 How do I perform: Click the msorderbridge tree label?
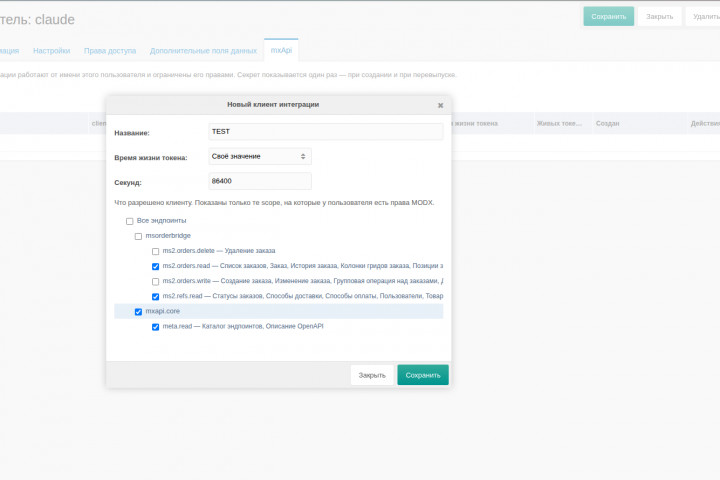(x=168, y=236)
